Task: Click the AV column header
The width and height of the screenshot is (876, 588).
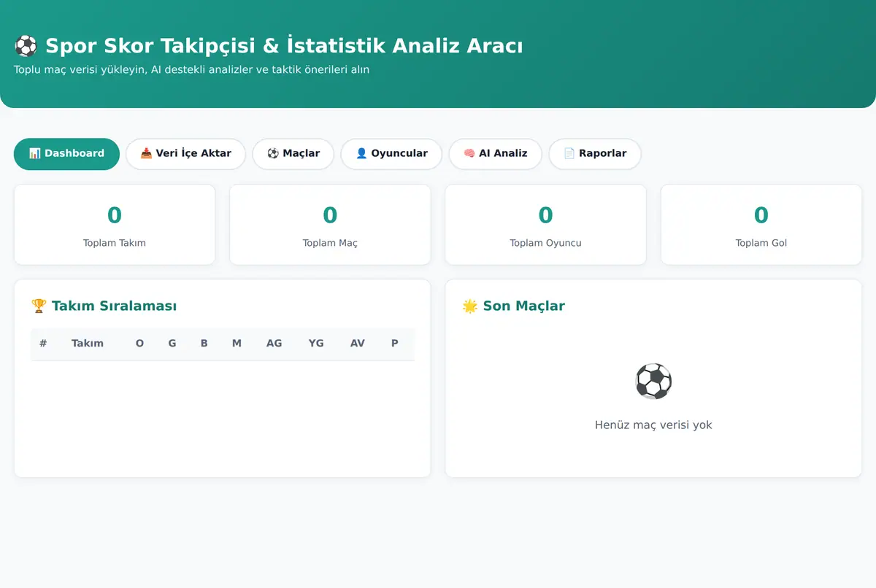Action: tap(358, 343)
